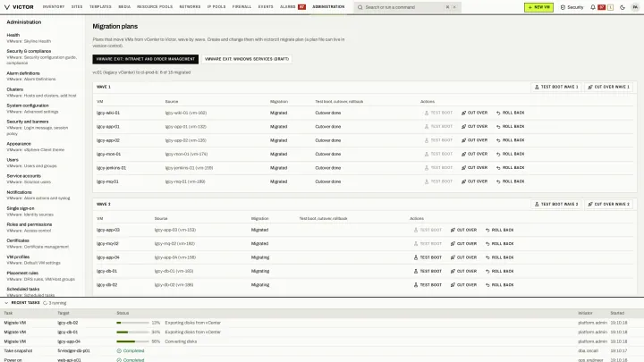
Task: Click the roll back icon for lgcy-jenkins-01
Action: pyautogui.click(x=498, y=168)
